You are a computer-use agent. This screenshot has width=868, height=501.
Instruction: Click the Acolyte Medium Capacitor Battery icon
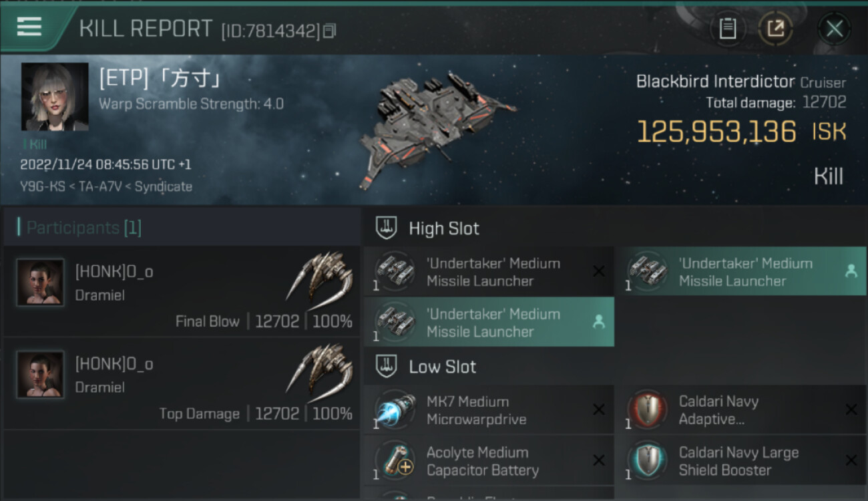395,461
